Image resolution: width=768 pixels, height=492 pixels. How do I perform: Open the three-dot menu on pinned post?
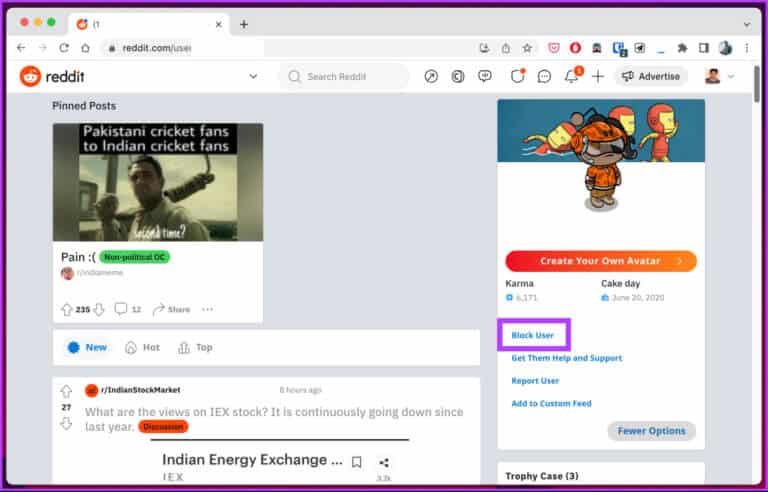[x=207, y=309]
